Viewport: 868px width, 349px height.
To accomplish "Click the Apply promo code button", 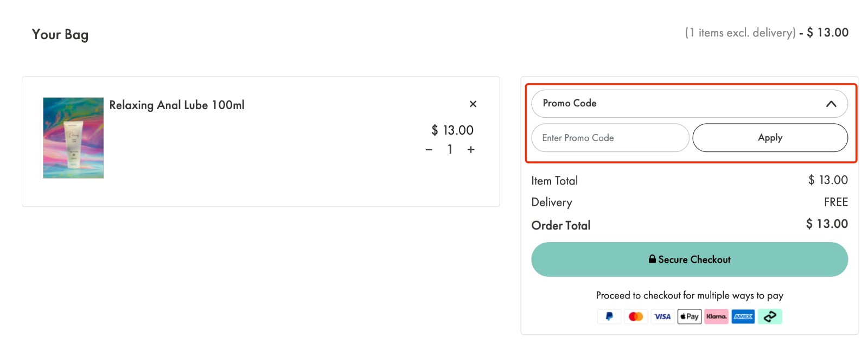I will click(770, 137).
